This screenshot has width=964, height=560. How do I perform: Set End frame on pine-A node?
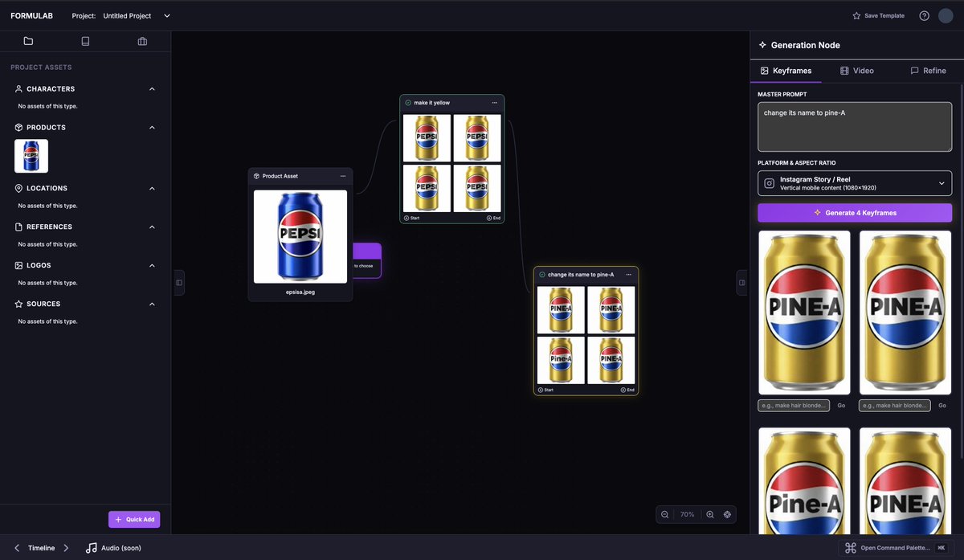(x=627, y=390)
